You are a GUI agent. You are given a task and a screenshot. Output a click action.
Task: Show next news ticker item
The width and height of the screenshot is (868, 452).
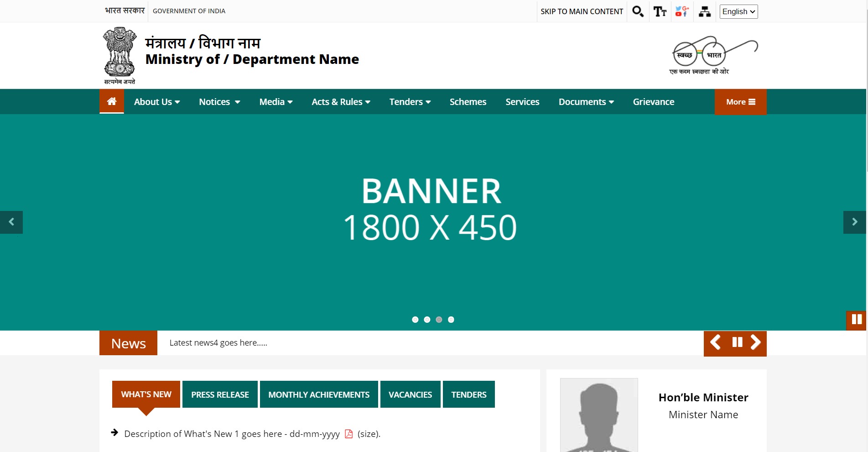pyautogui.click(x=755, y=342)
